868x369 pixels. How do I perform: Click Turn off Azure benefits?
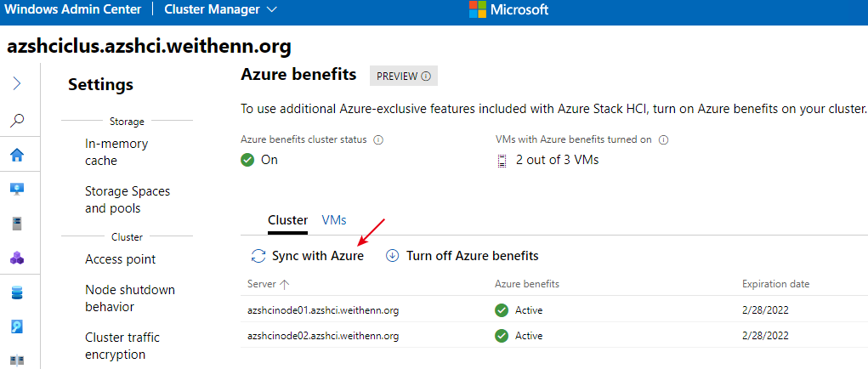[x=462, y=256]
